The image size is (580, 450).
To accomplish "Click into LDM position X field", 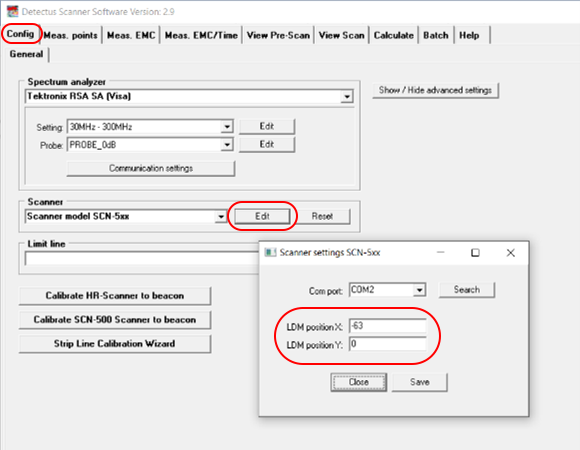I will point(388,326).
